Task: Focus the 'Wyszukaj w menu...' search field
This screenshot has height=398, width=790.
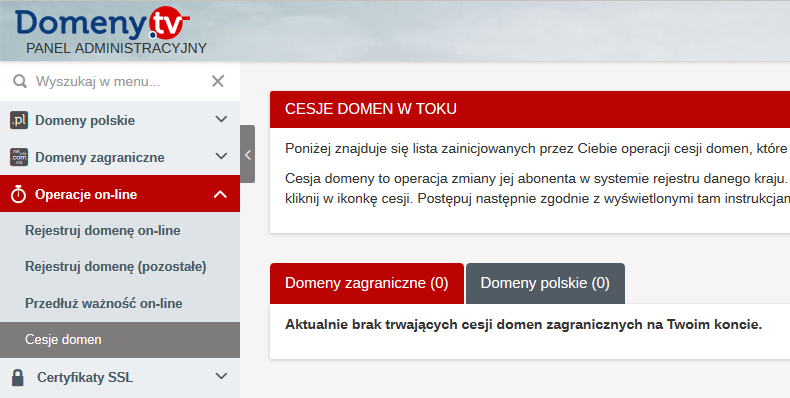Action: [119, 81]
